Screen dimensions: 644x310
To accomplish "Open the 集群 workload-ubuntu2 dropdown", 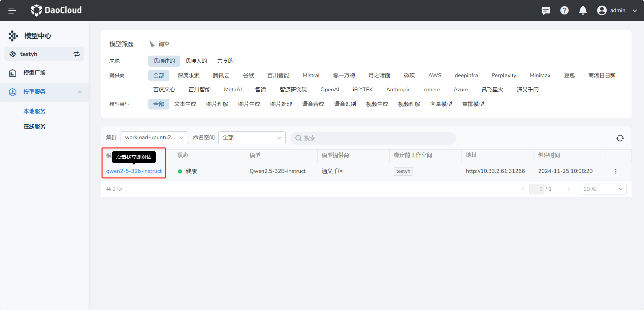I will (154, 138).
